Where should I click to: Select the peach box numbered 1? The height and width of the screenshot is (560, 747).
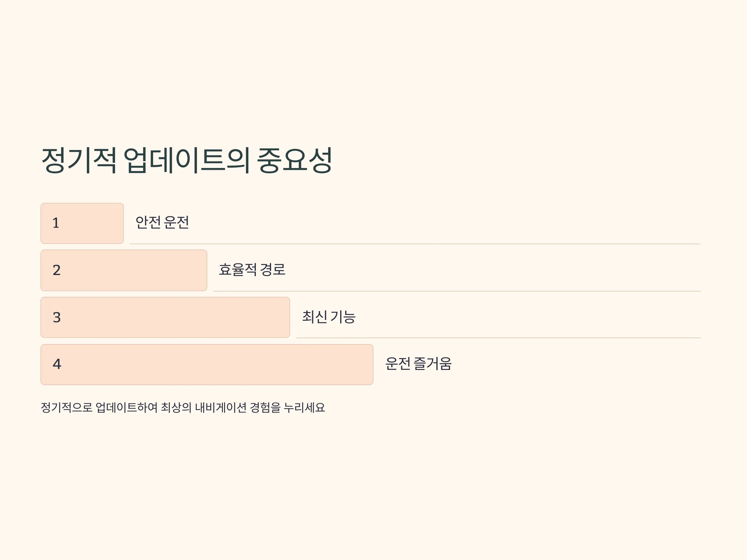click(x=82, y=223)
